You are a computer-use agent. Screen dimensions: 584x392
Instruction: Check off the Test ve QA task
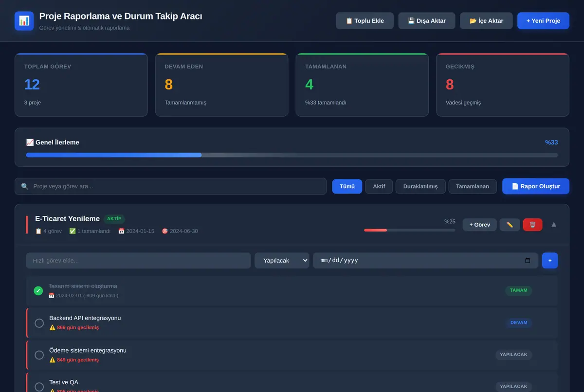[39, 387]
